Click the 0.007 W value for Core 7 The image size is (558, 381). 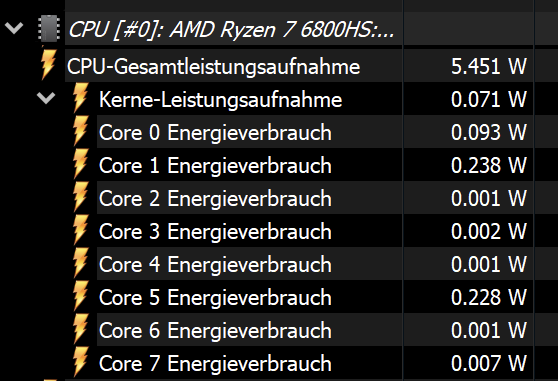coord(489,364)
